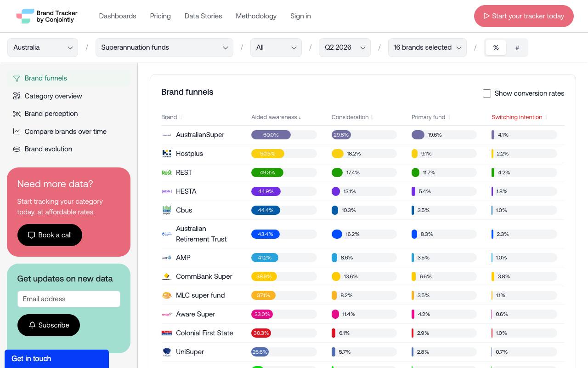Viewport: 588px width, 368px height.
Task: Open Data Stories in top navigation
Action: click(203, 16)
